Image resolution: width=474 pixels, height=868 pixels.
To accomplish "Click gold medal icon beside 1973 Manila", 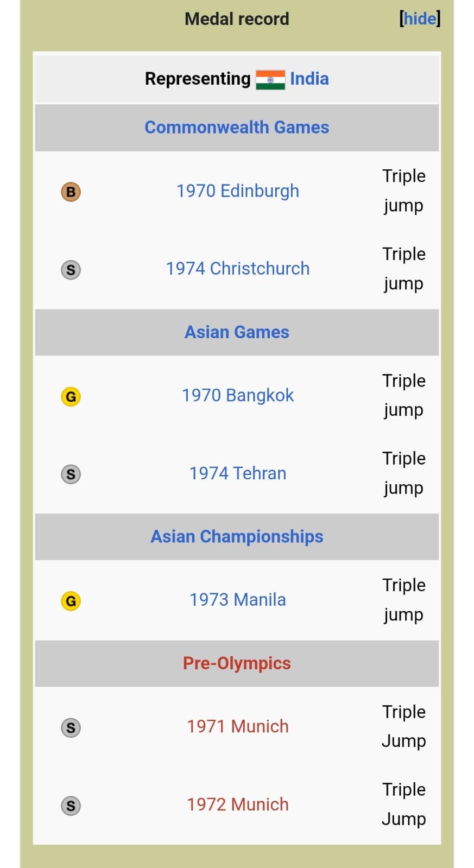I will coord(71,601).
